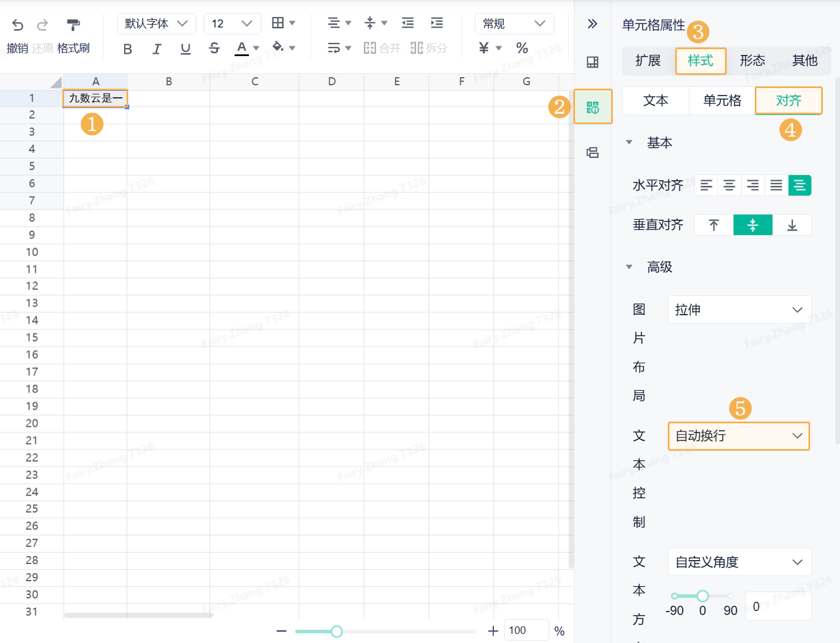Image resolution: width=840 pixels, height=643 pixels.
Task: Apply percent number format
Action: [522, 48]
